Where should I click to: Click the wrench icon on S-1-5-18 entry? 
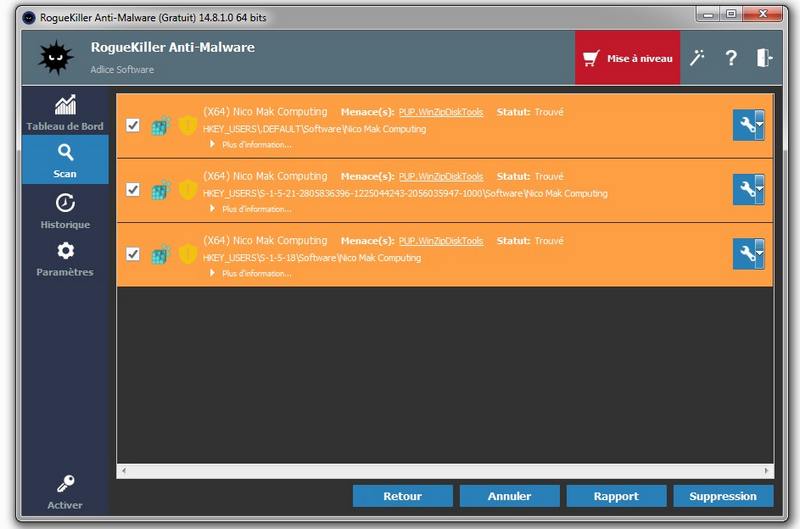(x=746, y=254)
